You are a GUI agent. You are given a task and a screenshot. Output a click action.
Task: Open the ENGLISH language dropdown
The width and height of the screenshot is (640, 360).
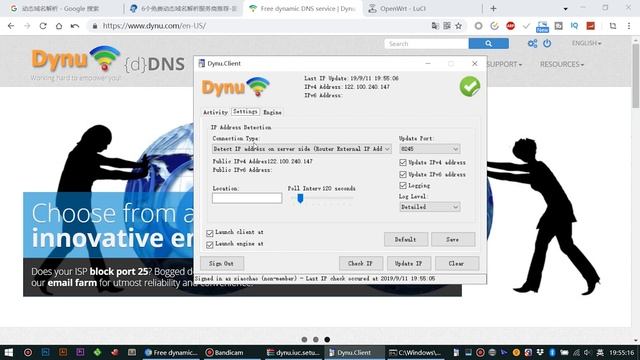(586, 43)
